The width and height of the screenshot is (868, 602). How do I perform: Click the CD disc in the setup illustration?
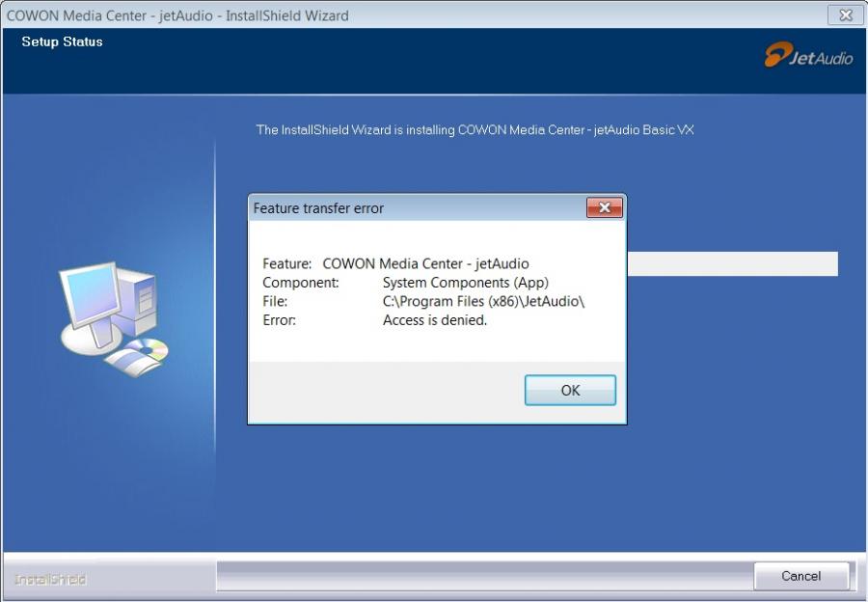[148, 350]
